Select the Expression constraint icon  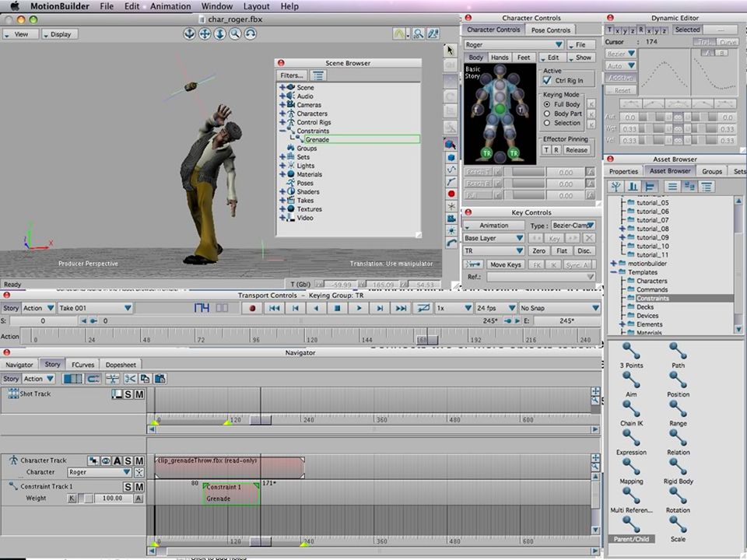point(631,438)
